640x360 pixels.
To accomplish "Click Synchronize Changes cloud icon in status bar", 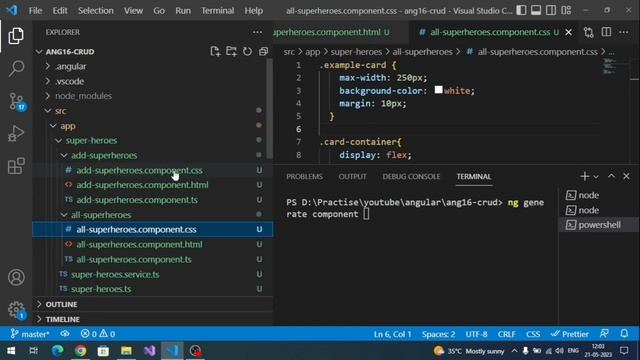I will pyautogui.click(x=64, y=334).
